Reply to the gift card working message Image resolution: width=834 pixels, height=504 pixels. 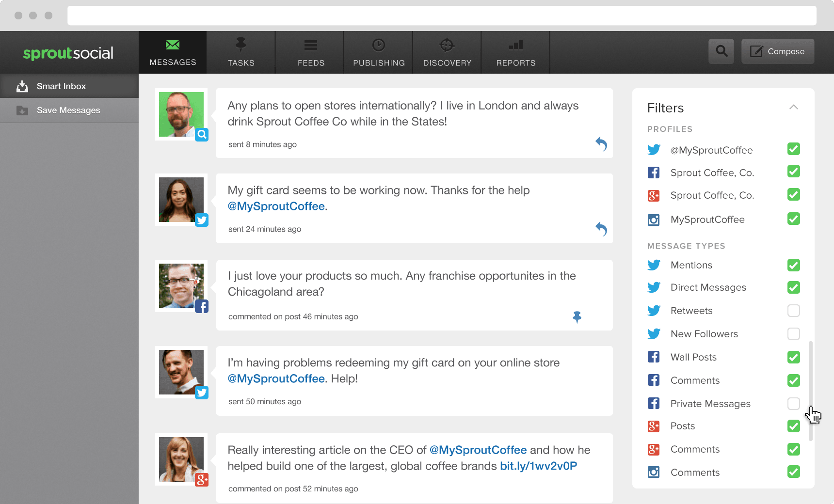pos(601,229)
